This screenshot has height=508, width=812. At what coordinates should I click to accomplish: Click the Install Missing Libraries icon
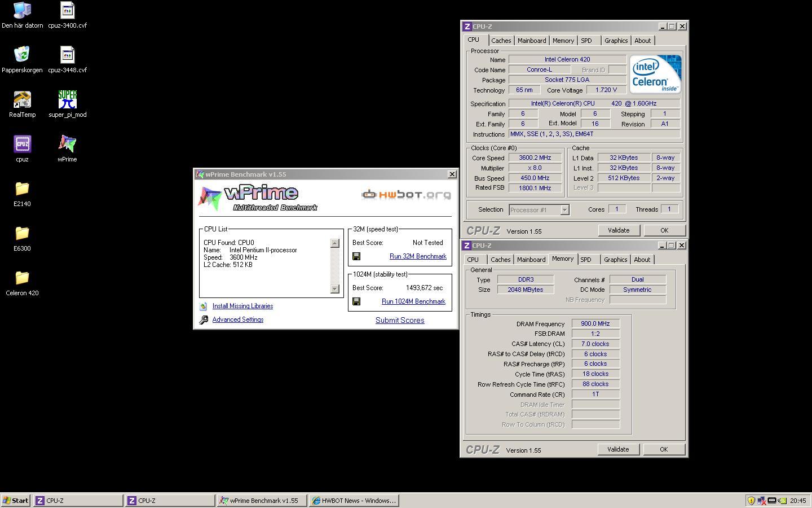coord(203,306)
